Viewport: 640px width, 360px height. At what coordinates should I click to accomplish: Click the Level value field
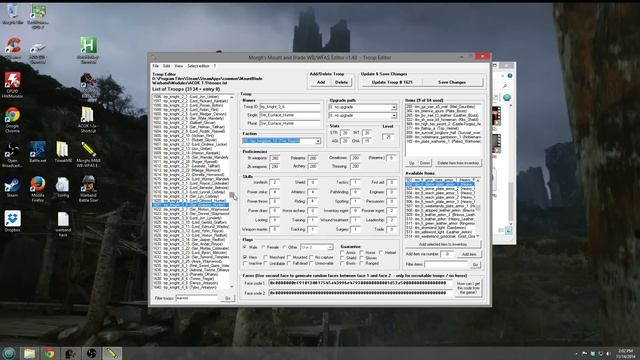(388, 137)
